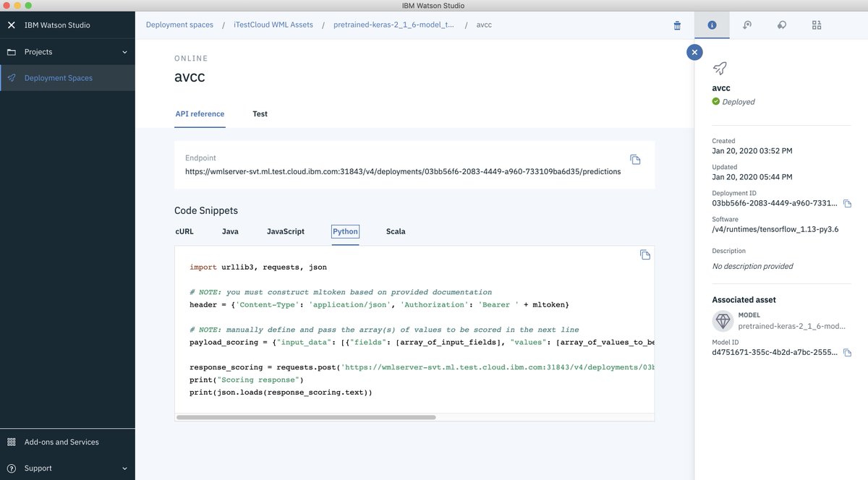Screen dimensions: 868x480
Task: Click the Deployment ID value text
Action: point(775,203)
